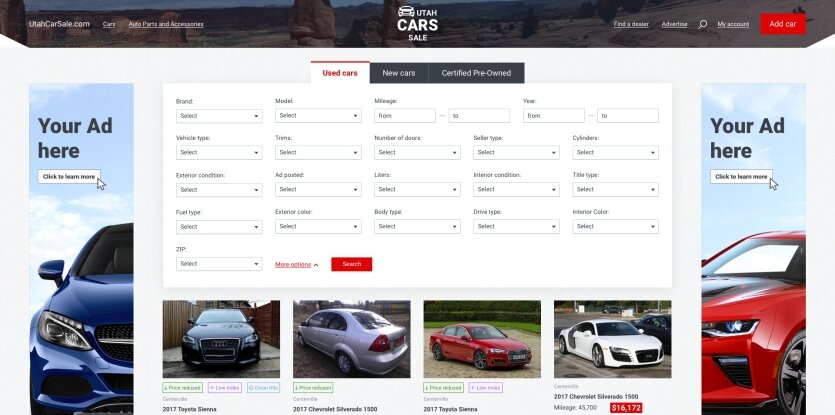This screenshot has width=835, height=415.
Task: Click the Mileage: 45,700 text
Action: (x=575, y=408)
